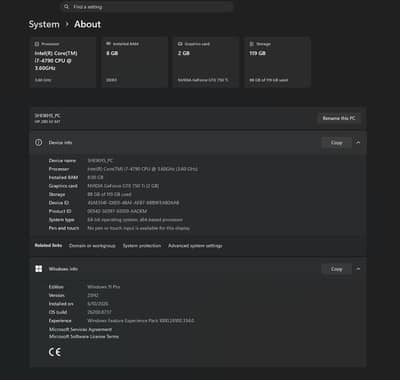
Task: Select the Product ID value
Action: point(117,211)
